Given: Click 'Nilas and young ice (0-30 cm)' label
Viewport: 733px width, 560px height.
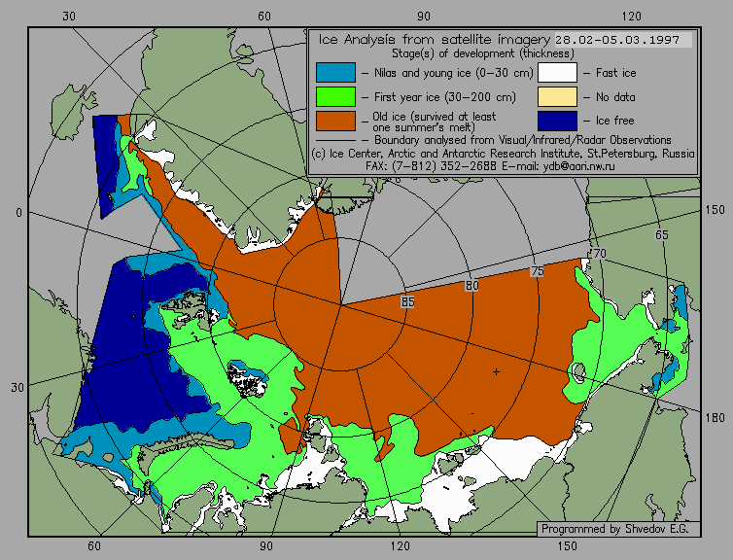Looking at the screenshot, I should [x=453, y=73].
